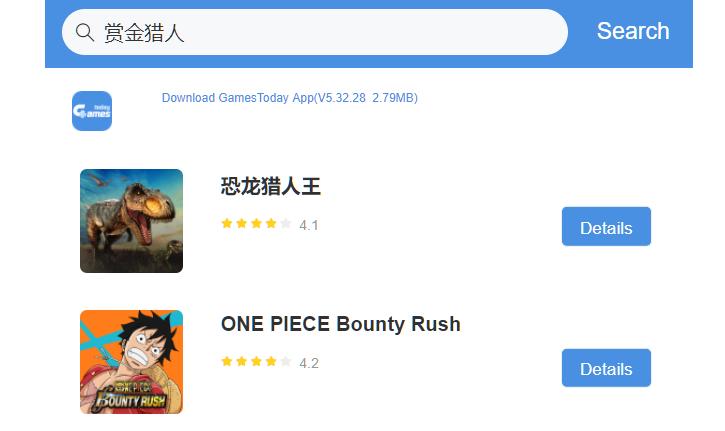View Details for ONE PIECE Bounty Rush
Screen dimensions: 725x431
click(606, 368)
